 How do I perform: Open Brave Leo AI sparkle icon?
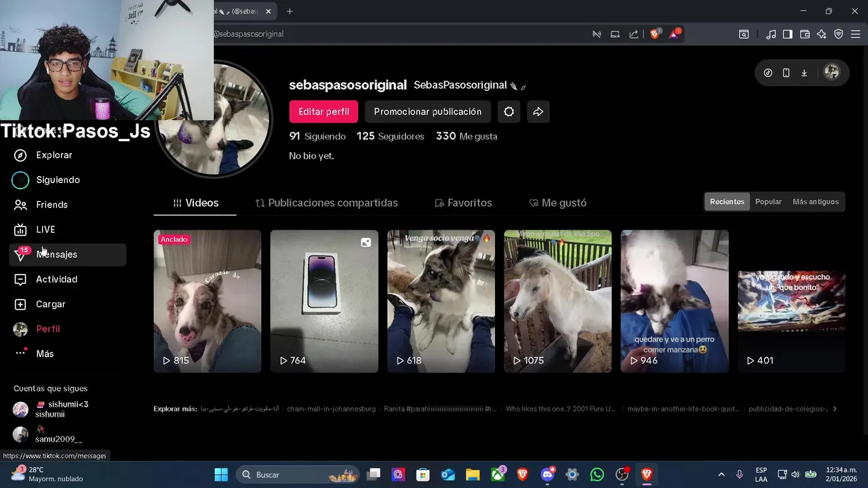coord(822,34)
